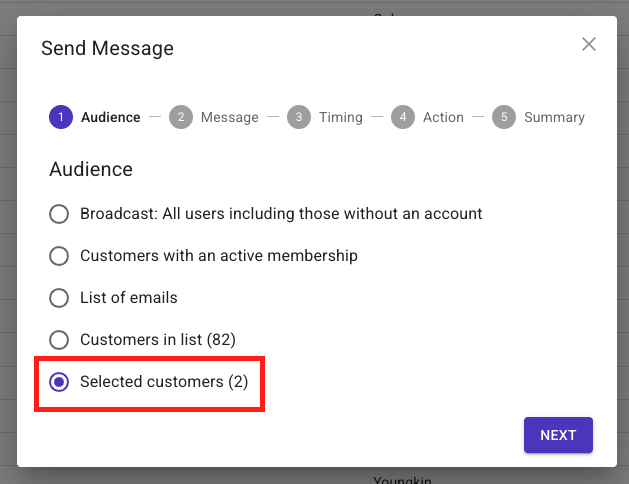
Task: Go to the Audience step label
Action: pos(110,117)
